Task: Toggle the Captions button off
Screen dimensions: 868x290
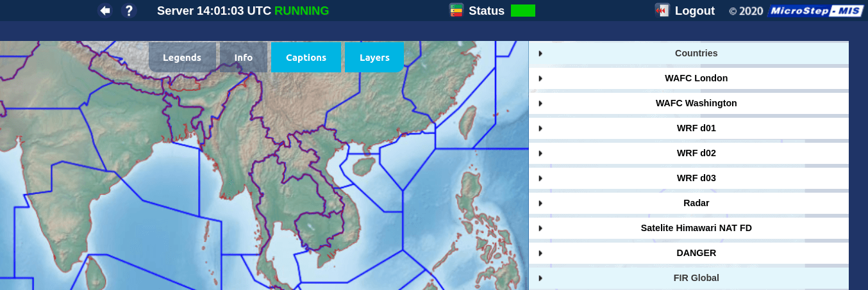Action: click(306, 58)
